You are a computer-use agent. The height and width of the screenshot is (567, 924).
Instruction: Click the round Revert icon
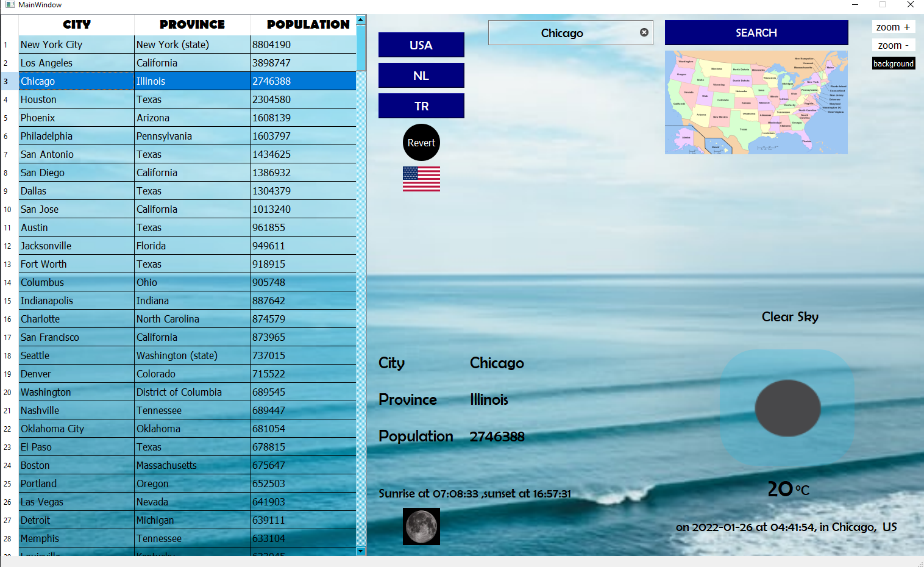click(421, 142)
